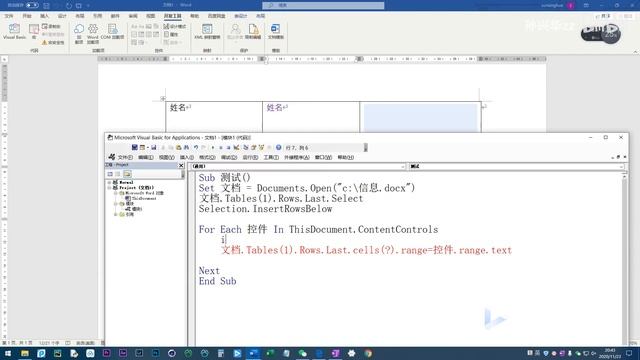Click Undo icon in VBA toolbar
Viewport: 640px width, 360px height.
196,147
